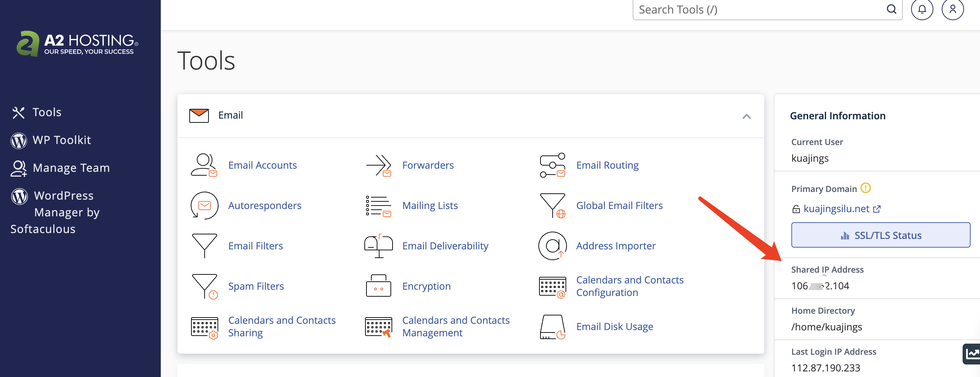Open WordPress Manager by Softaculous

[x=55, y=212]
